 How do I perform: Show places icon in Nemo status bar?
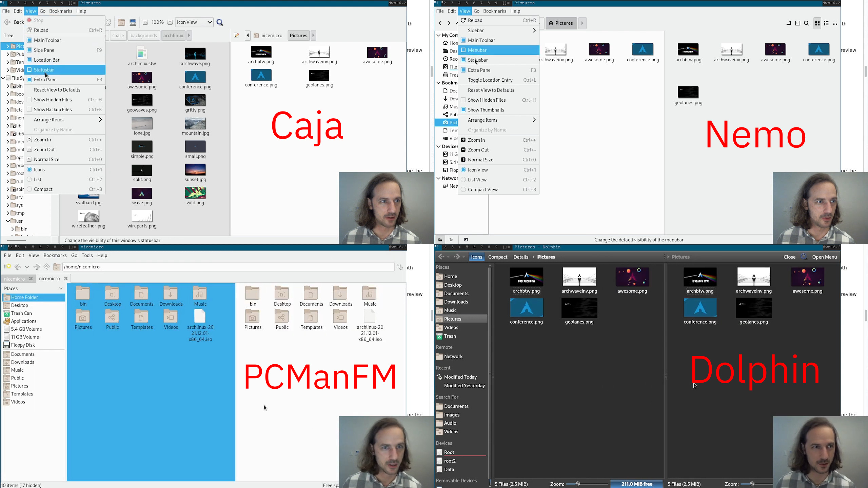[440, 240]
